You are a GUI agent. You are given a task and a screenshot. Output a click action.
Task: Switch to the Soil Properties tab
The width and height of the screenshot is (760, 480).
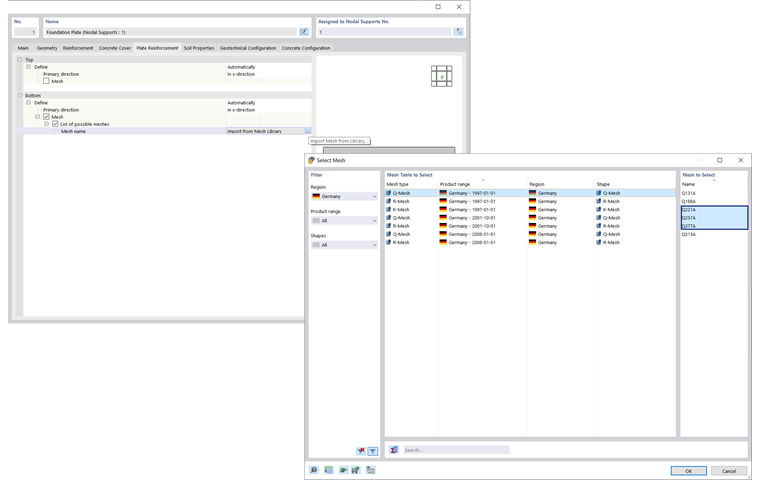[x=199, y=48]
